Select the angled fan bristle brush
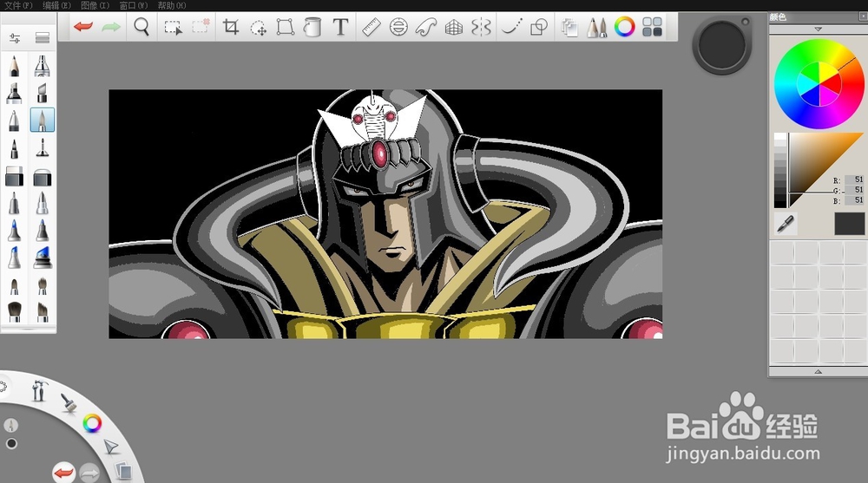This screenshot has width=868, height=483. point(42,312)
